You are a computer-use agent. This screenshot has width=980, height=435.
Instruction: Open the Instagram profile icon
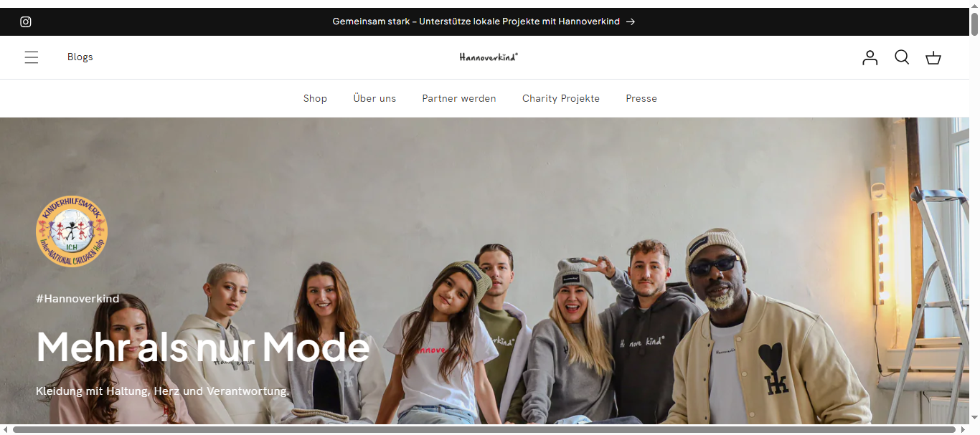pyautogui.click(x=26, y=21)
